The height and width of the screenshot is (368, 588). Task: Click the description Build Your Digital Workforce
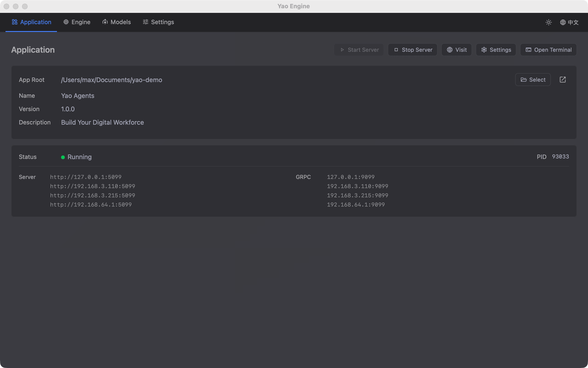click(x=102, y=122)
